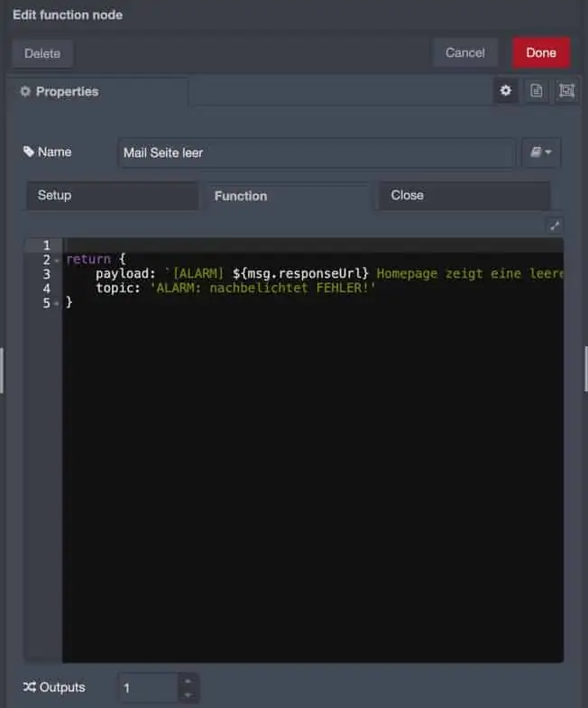The height and width of the screenshot is (708, 588).
Task: Open the node appearance settings icon
Action: click(x=565, y=91)
